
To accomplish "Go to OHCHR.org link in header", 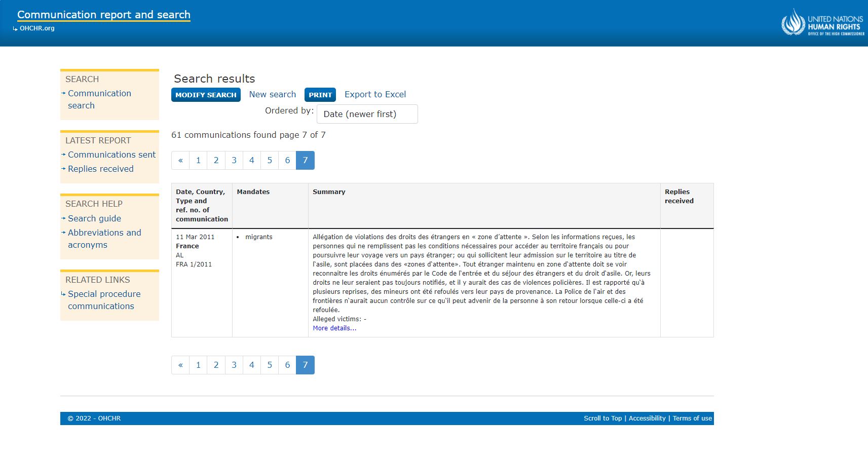I will (36, 28).
